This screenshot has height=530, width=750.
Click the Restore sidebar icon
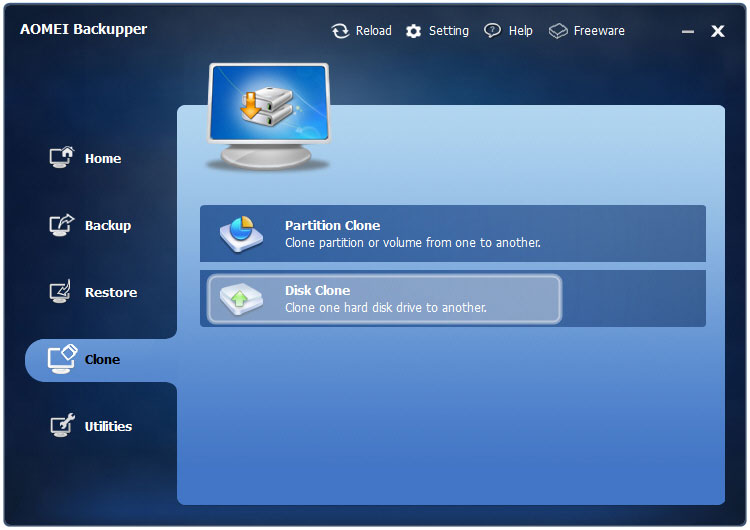(x=60, y=291)
